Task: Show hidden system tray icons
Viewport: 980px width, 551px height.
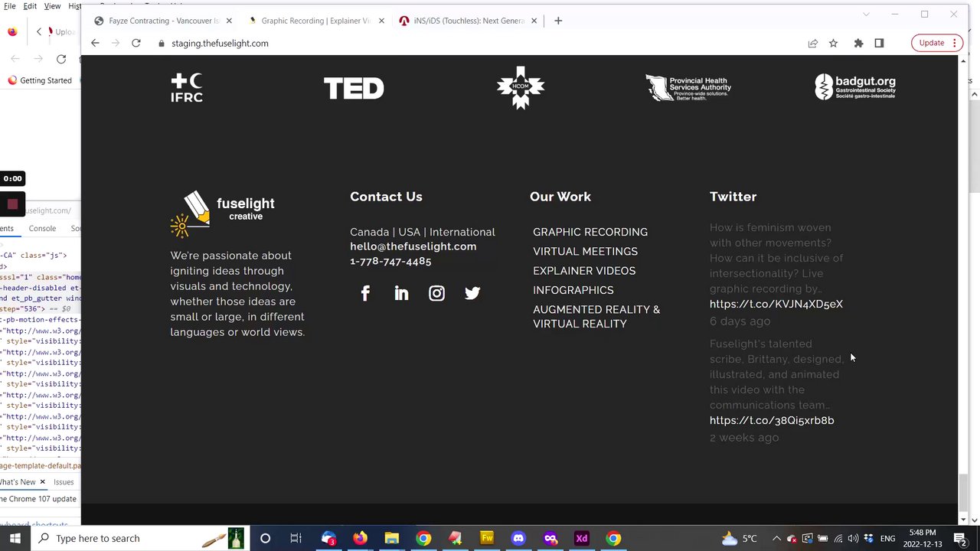Action: (x=776, y=538)
